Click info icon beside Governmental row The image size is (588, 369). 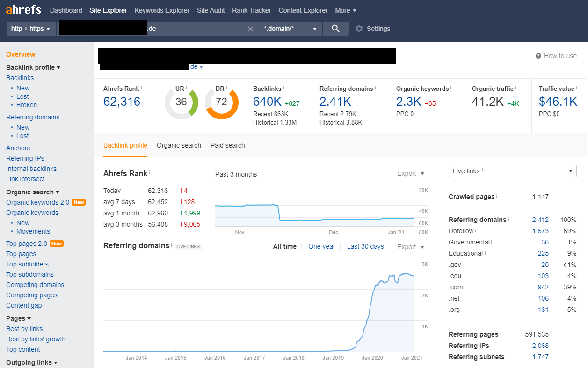tap(492, 242)
